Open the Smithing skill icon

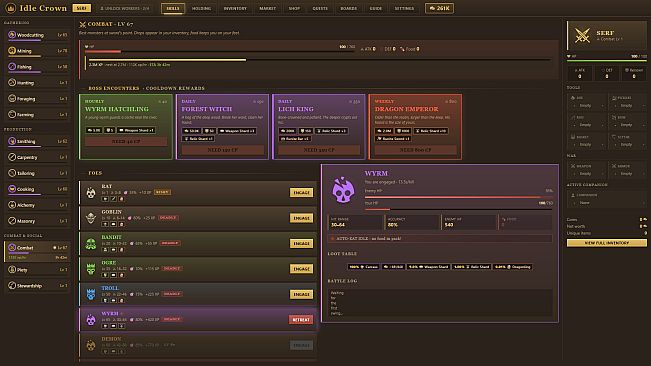pyautogui.click(x=12, y=141)
